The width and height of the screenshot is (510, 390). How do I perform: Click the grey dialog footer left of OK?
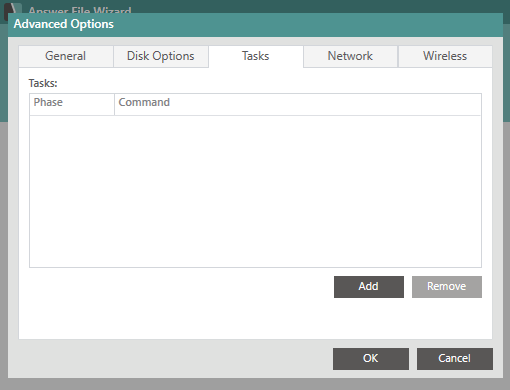click(x=170, y=359)
